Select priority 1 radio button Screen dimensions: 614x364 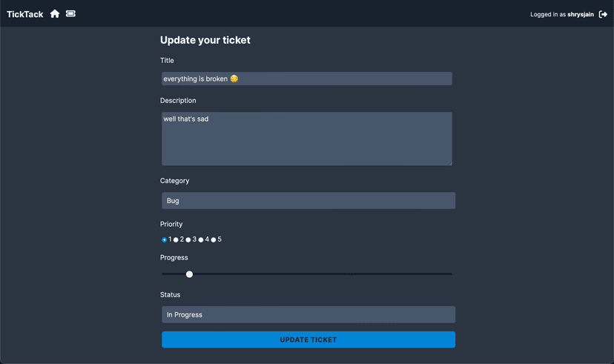tap(165, 239)
